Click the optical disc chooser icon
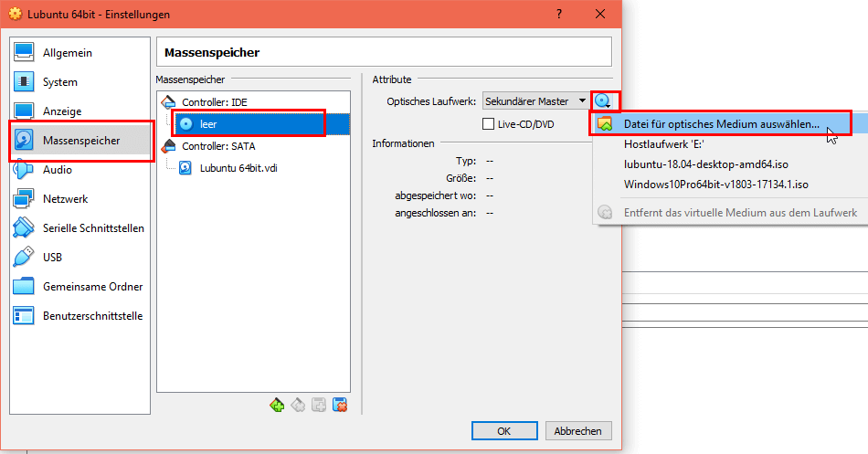The image size is (868, 454). (x=603, y=101)
